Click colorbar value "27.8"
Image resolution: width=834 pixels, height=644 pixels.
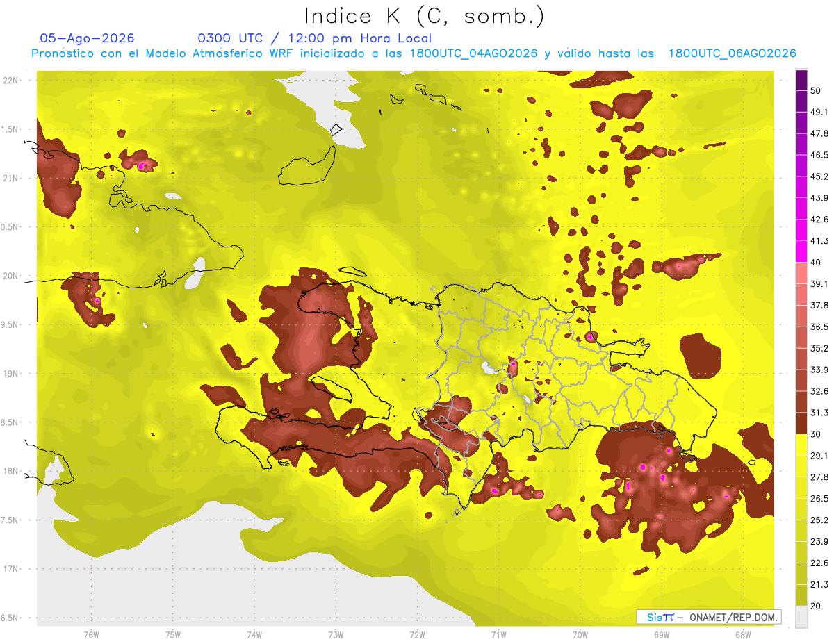tap(819, 477)
